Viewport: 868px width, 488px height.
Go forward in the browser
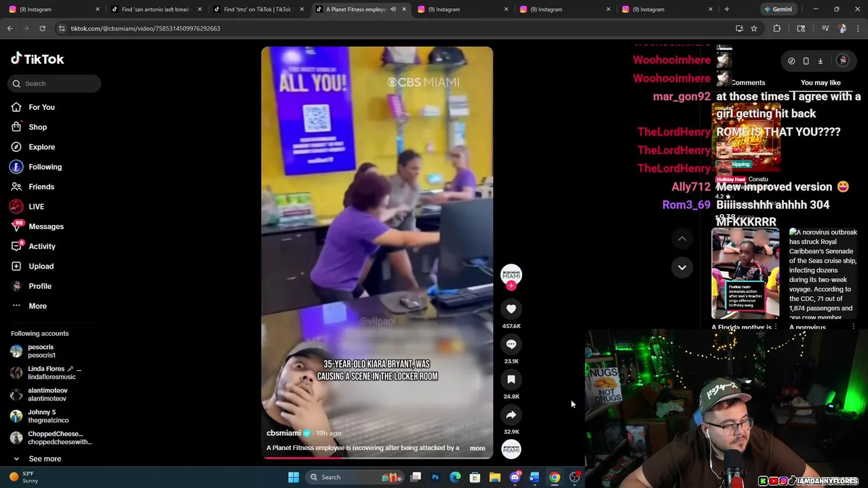[x=26, y=28]
